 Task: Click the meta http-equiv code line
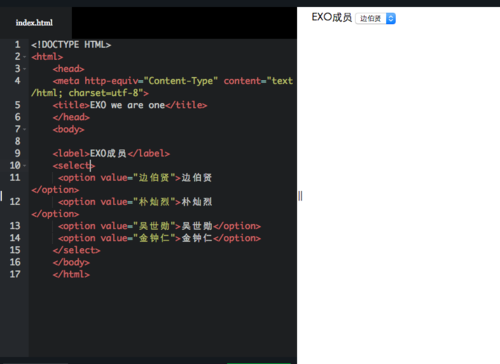click(x=173, y=81)
